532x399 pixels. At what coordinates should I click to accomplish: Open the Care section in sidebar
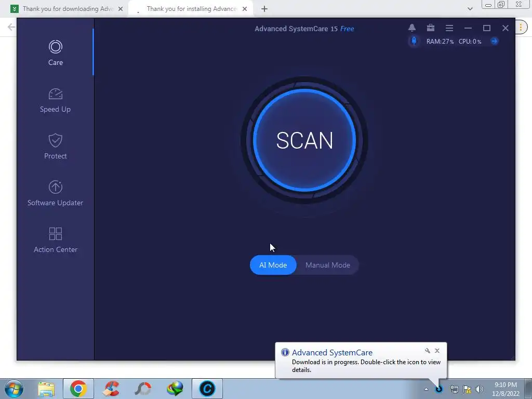point(55,53)
